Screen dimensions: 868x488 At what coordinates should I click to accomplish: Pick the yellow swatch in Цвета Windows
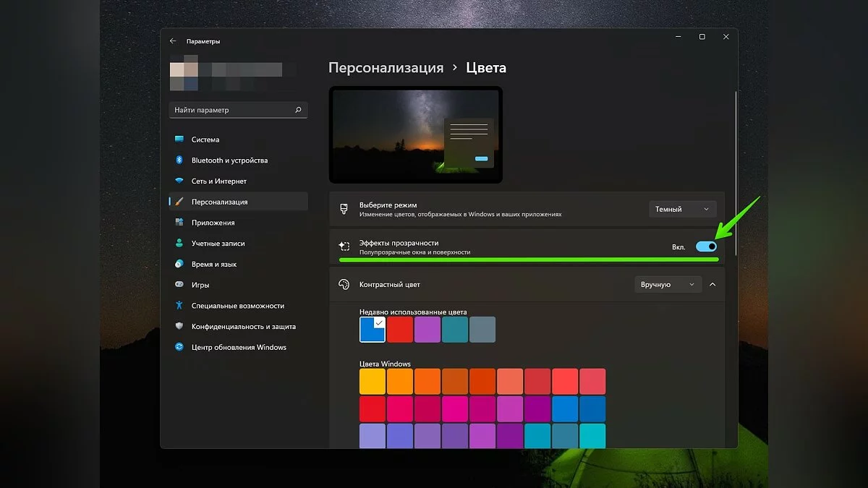pyautogui.click(x=373, y=381)
